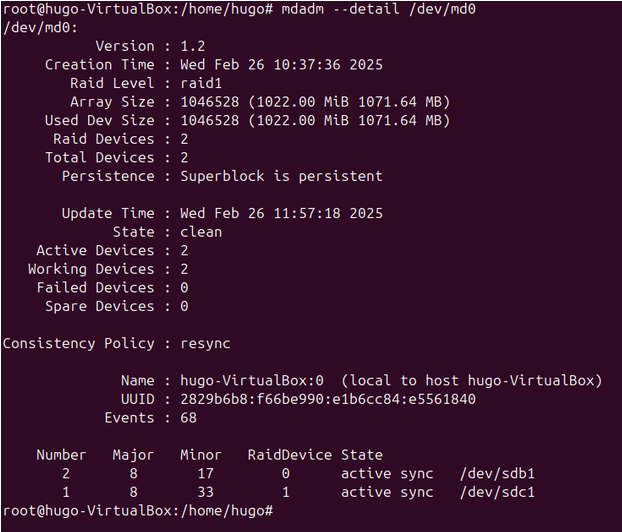The image size is (622, 532).
Task: Click the Version 1.2 value
Action: point(191,46)
